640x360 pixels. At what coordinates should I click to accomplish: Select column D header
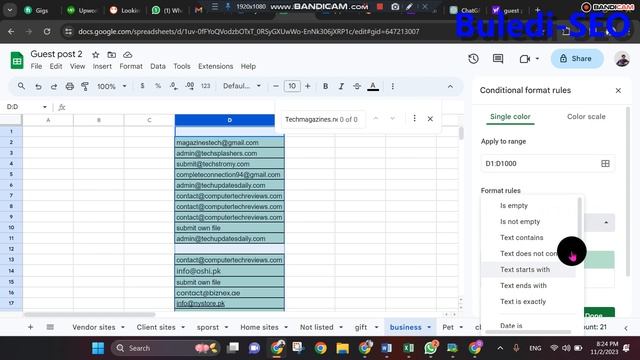(229, 120)
